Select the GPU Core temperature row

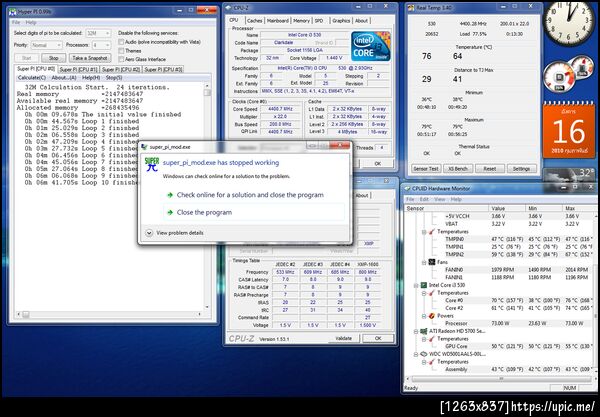click(499, 346)
